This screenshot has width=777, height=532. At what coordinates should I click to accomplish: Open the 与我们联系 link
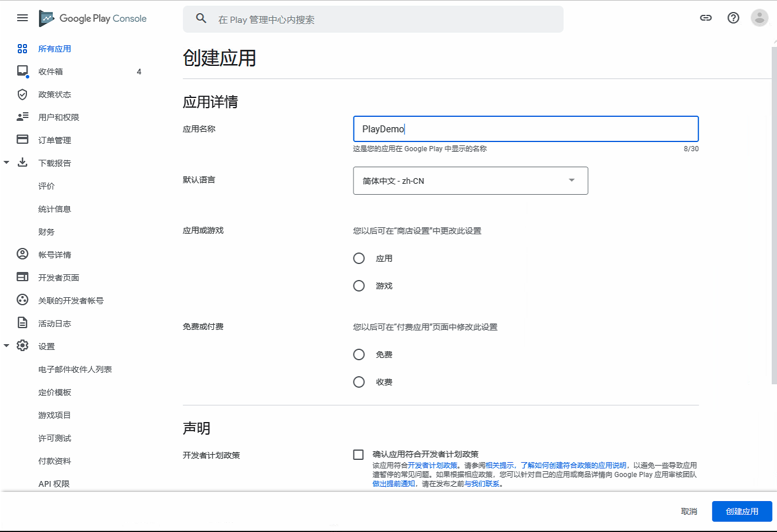point(482,484)
